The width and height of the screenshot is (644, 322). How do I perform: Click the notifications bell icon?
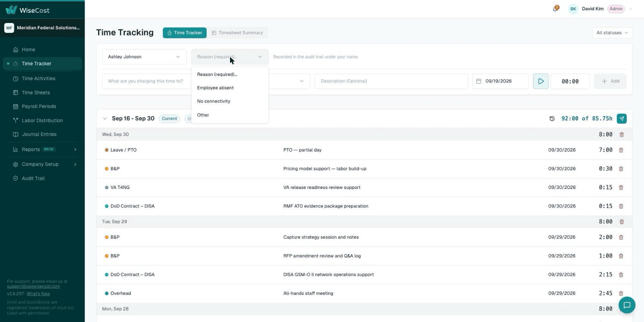[x=555, y=9]
